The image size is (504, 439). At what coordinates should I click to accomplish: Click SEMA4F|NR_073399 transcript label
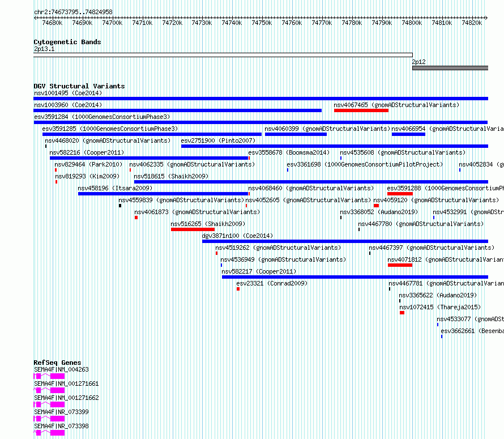tap(61, 412)
